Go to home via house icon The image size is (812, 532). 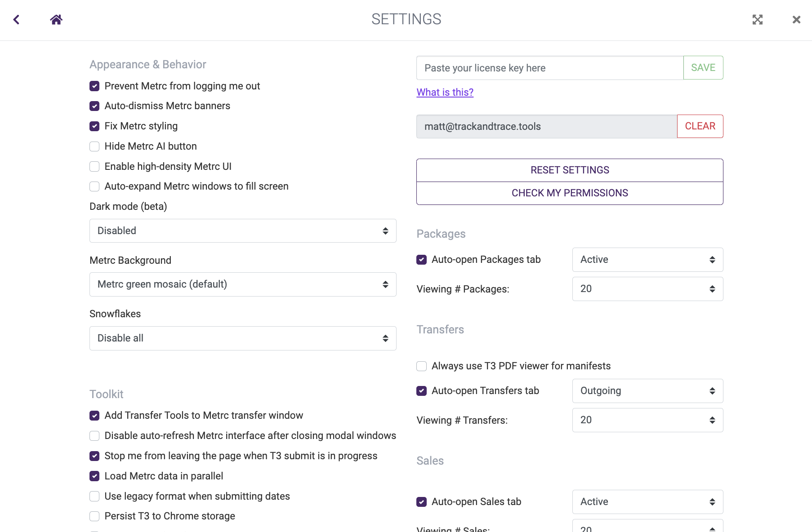(x=56, y=20)
